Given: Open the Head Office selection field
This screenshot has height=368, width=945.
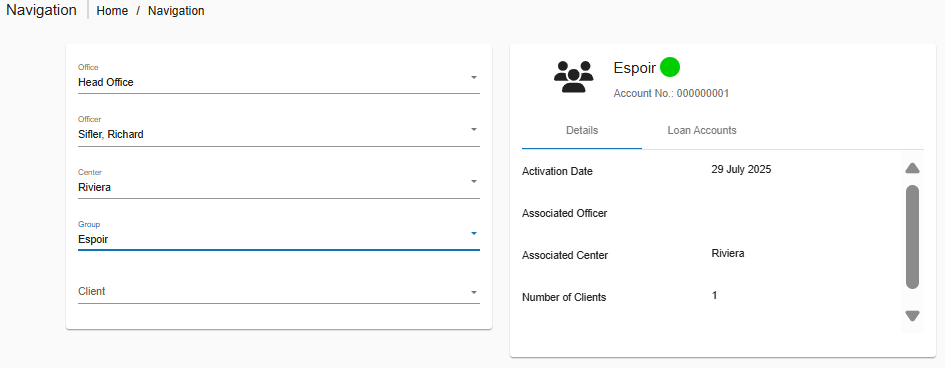Looking at the screenshot, I should [279, 78].
